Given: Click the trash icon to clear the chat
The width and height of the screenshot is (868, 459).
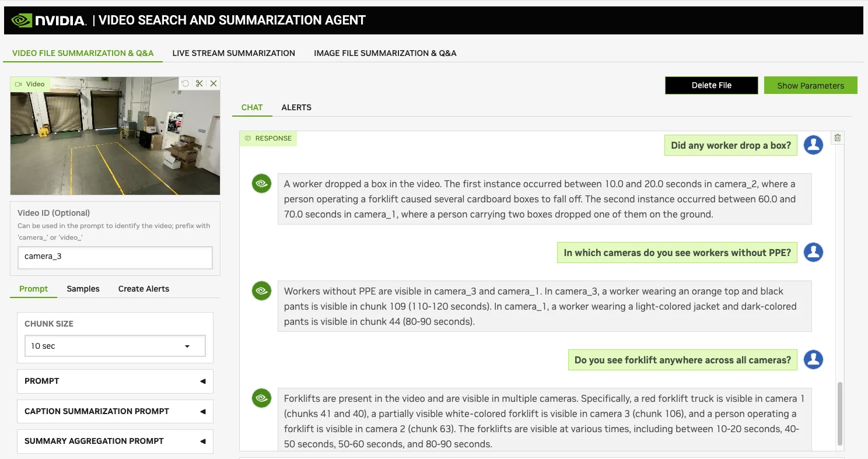Looking at the screenshot, I should pyautogui.click(x=838, y=138).
